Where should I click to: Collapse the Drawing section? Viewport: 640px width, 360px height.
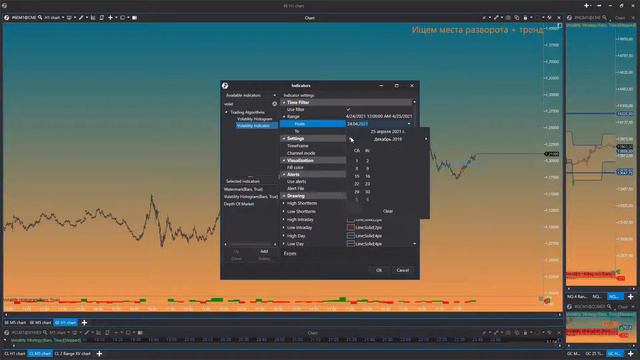pos(284,196)
